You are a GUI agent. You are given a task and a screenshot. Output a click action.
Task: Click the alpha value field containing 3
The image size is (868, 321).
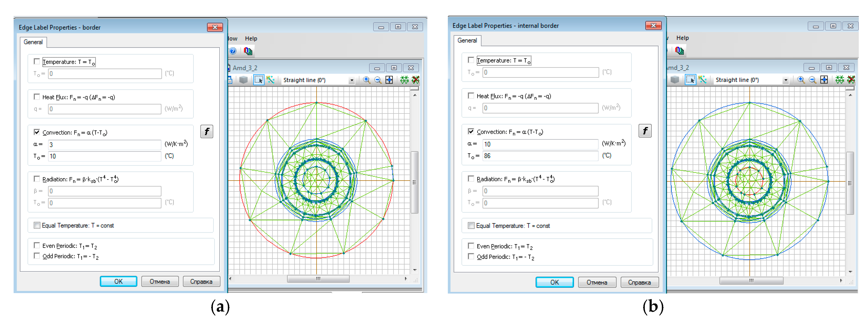[x=104, y=145]
